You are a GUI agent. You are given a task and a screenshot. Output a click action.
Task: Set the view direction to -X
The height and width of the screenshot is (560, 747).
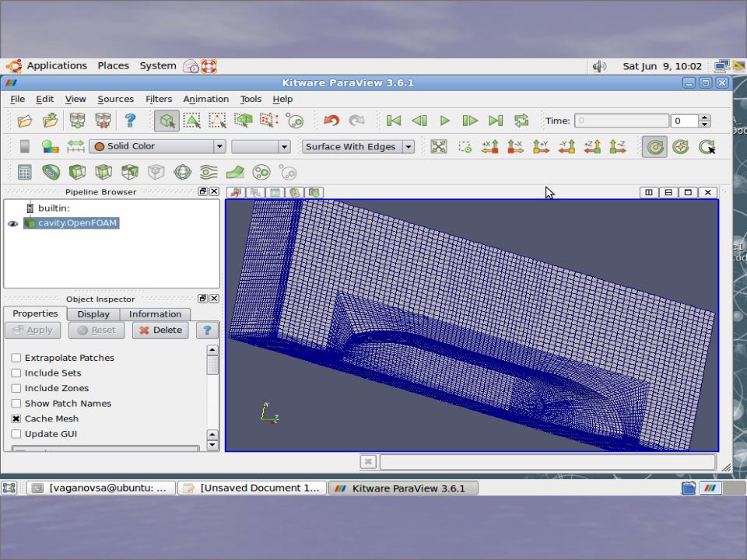[515, 147]
